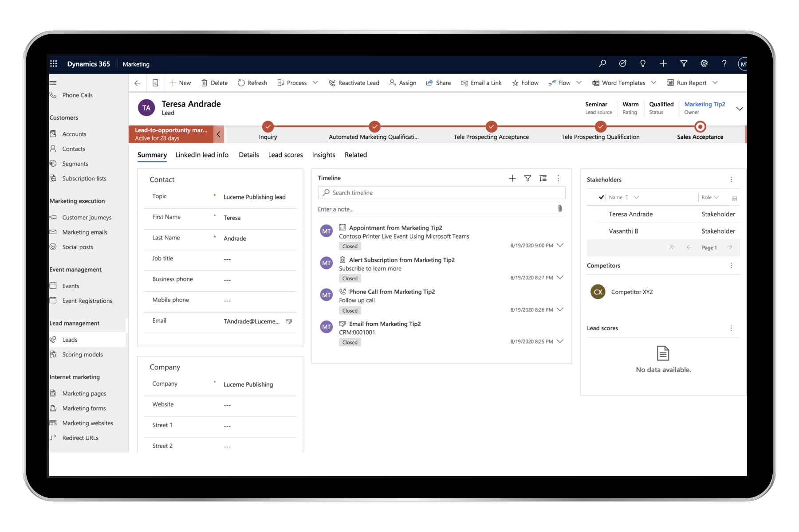799x532 pixels.
Task: Filter timeline using the funnel icon
Action: click(x=527, y=178)
